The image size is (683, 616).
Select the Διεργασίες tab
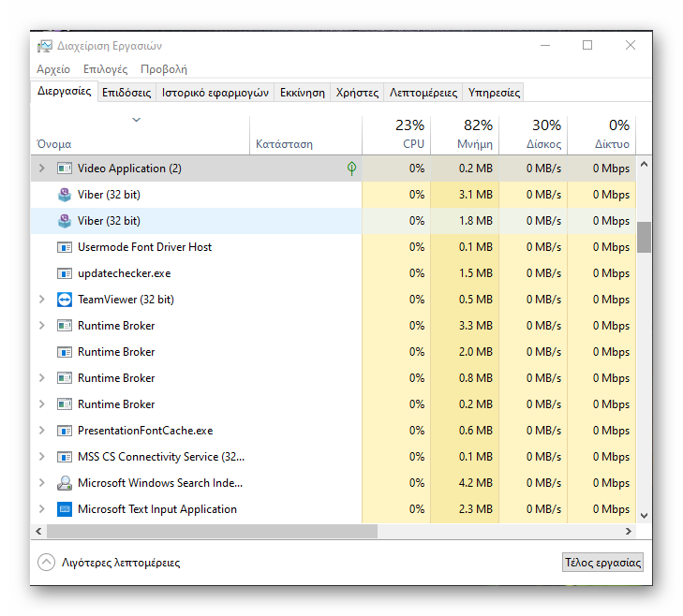pos(64,92)
